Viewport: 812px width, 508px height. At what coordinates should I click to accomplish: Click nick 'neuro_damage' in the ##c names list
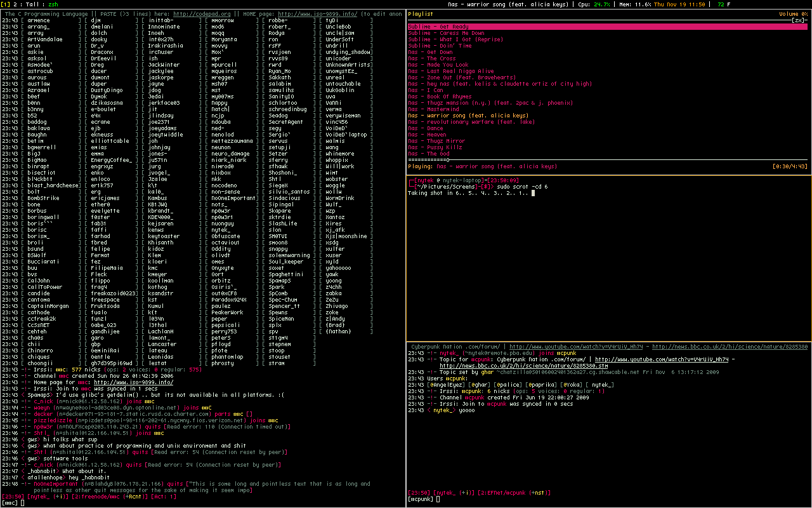point(231,154)
